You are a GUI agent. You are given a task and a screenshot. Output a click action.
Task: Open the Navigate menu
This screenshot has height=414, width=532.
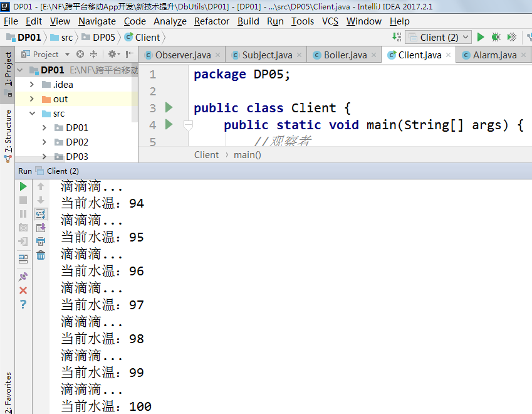tap(97, 21)
